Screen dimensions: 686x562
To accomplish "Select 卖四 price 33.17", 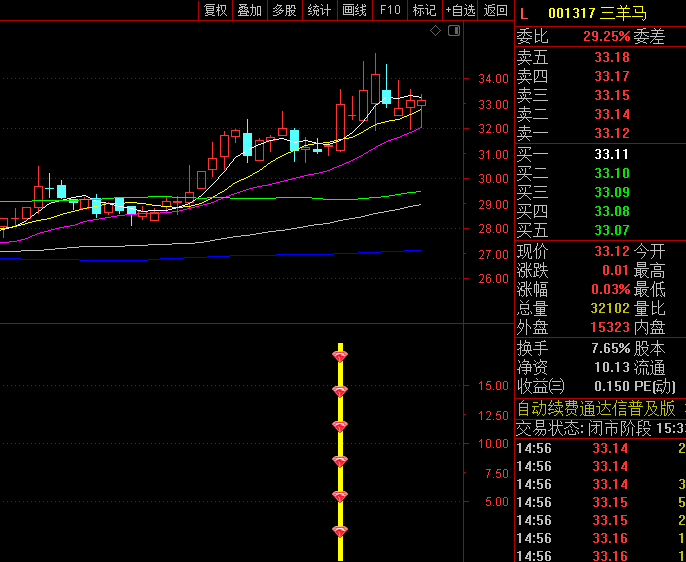I will pyautogui.click(x=612, y=77).
